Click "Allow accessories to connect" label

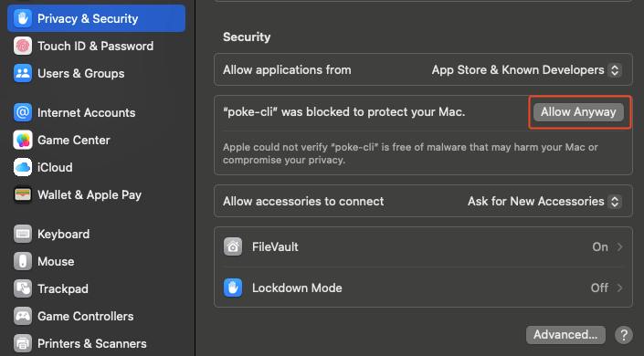(303, 201)
